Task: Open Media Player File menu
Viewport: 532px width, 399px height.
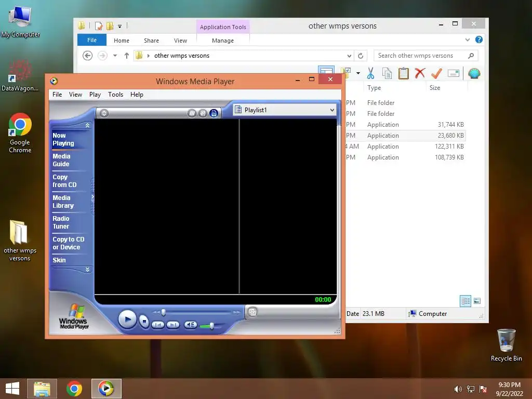Action: coord(57,95)
